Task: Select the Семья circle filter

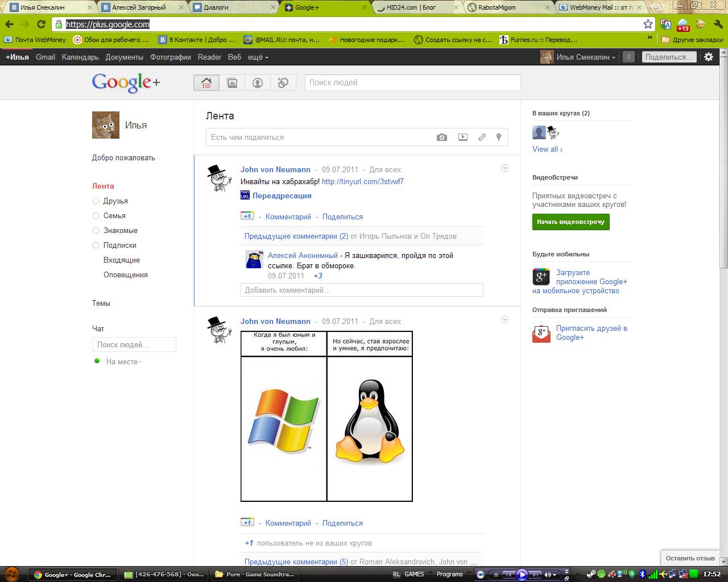Action: pos(114,215)
